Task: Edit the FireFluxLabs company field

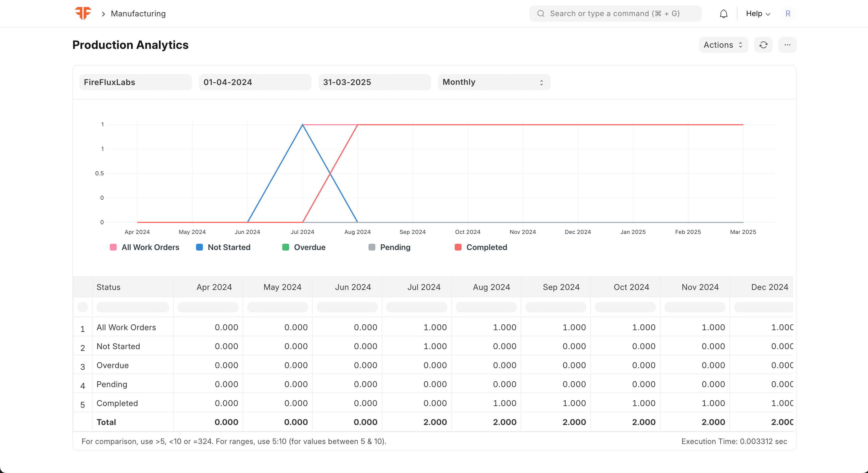Action: (x=135, y=82)
